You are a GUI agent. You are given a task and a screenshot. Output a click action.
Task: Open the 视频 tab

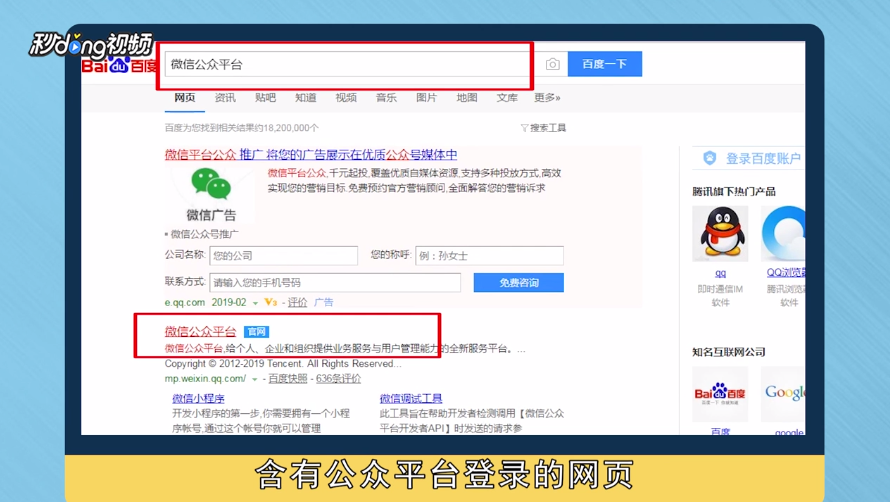click(x=346, y=98)
